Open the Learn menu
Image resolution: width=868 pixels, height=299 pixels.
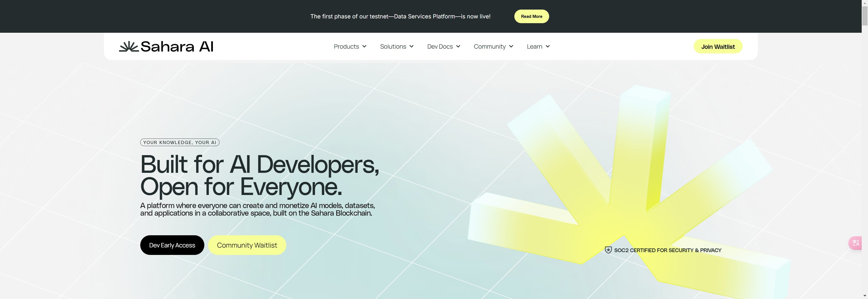pos(538,46)
